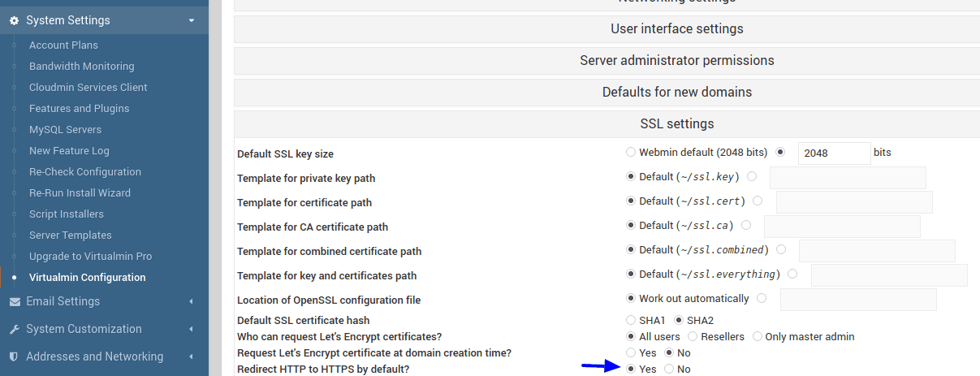Expand the Email Settings menu arrow
The width and height of the screenshot is (980, 376).
(191, 301)
